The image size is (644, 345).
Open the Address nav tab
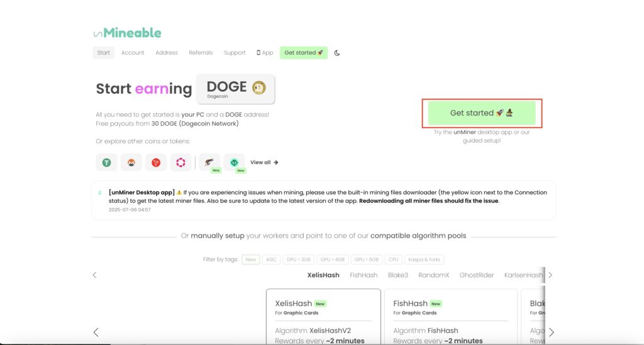point(166,53)
